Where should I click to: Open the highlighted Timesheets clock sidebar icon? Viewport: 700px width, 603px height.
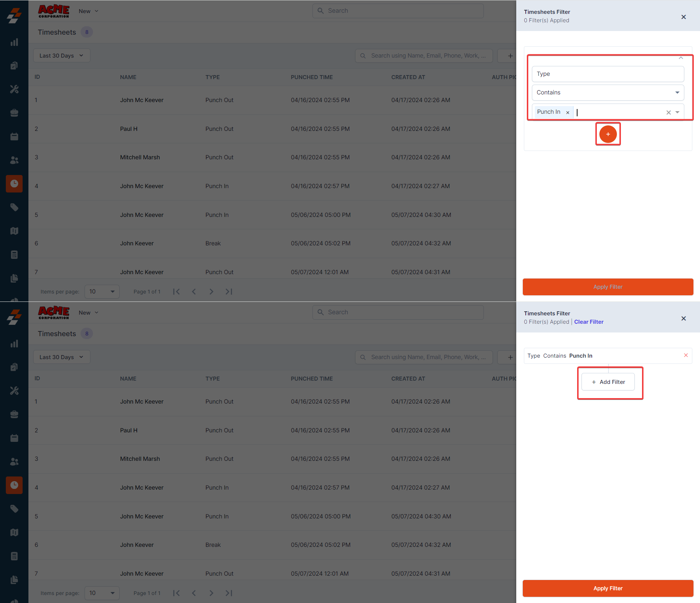tap(14, 183)
